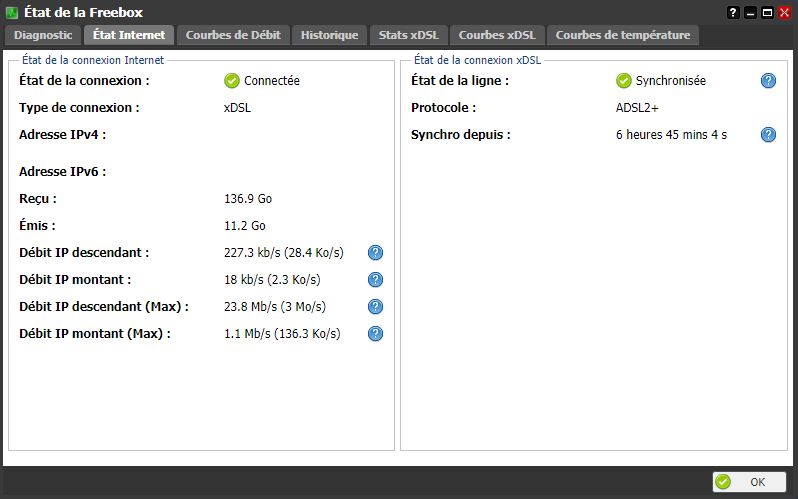The height and width of the screenshot is (499, 798).
Task: Click the Adresse IPv6 label
Action: pos(63,172)
